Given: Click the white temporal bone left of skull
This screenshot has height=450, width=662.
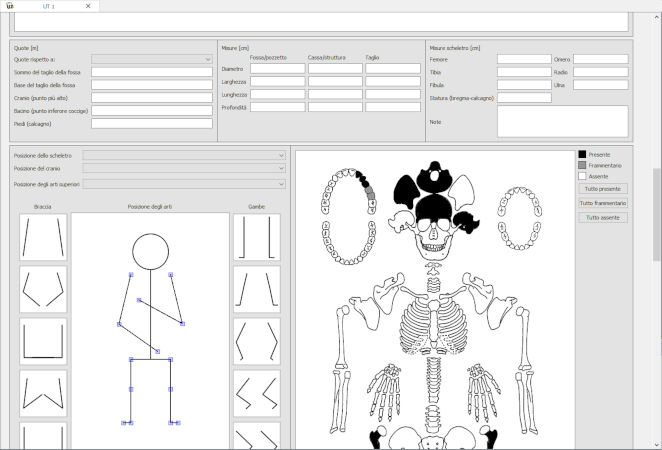Looking at the screenshot, I should click(402, 222).
